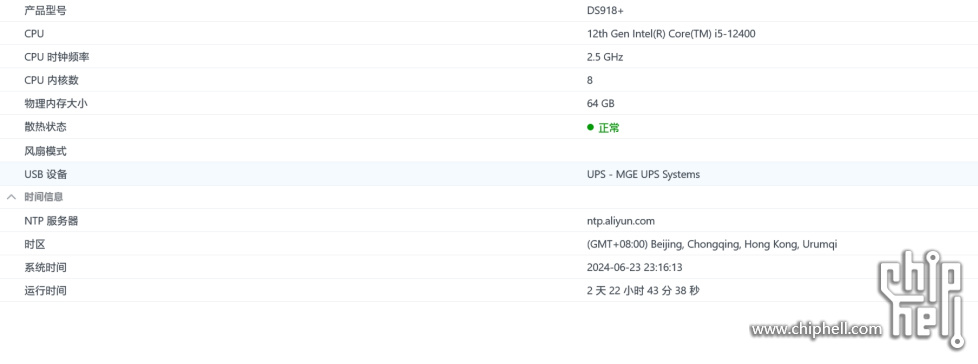The height and width of the screenshot is (364, 978).
Task: Click the 运行时间 label
Action: (45, 290)
